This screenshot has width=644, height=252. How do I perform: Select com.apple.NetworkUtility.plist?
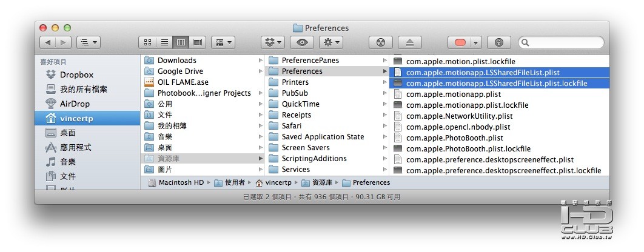click(500, 116)
